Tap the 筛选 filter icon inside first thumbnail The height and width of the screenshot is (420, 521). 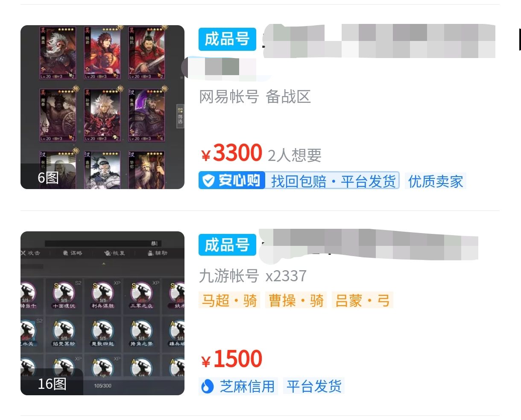click(180, 115)
